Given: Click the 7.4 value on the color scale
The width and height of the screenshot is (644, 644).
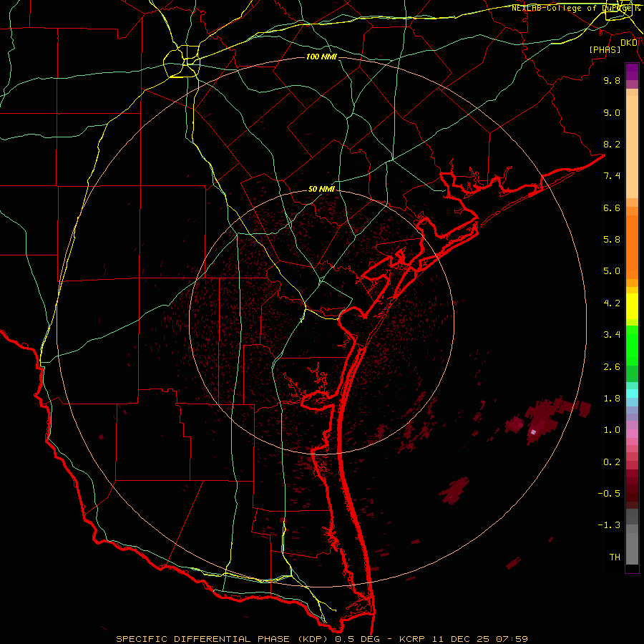Looking at the screenshot, I should pyautogui.click(x=612, y=176).
